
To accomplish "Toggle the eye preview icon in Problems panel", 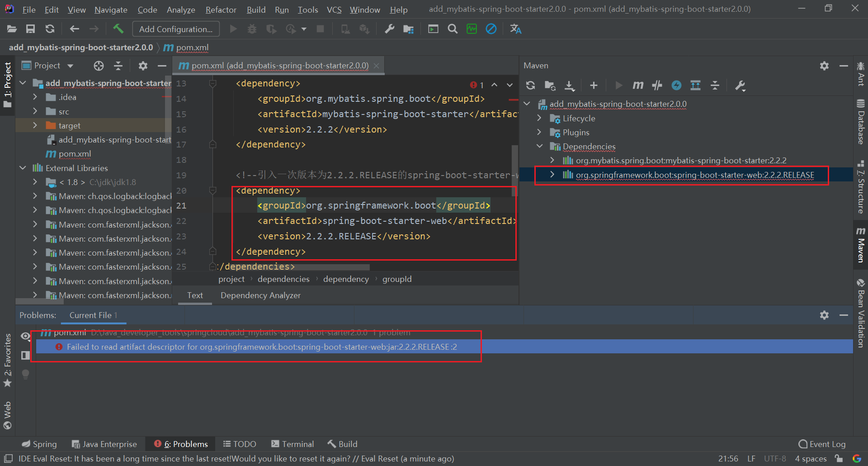I will coord(26,336).
